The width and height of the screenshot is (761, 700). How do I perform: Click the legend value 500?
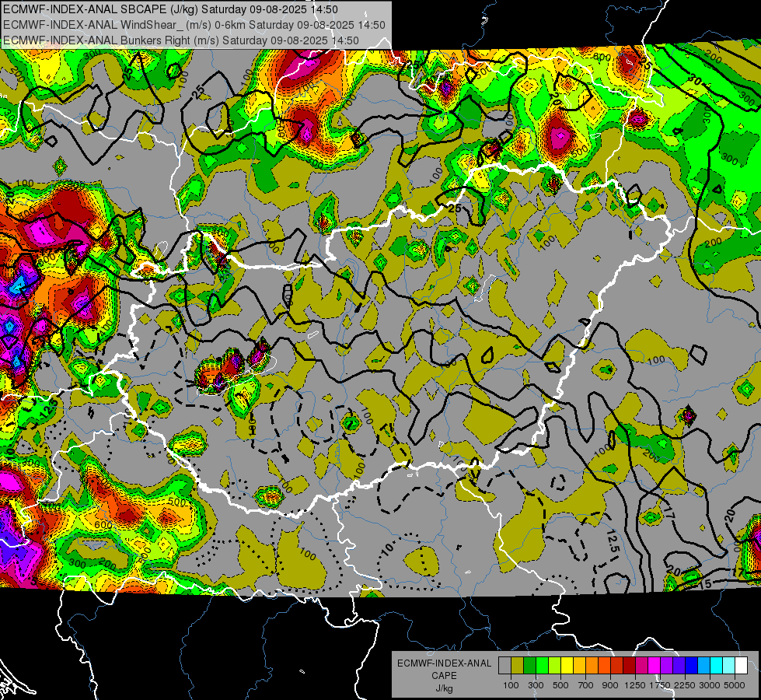coord(560,685)
